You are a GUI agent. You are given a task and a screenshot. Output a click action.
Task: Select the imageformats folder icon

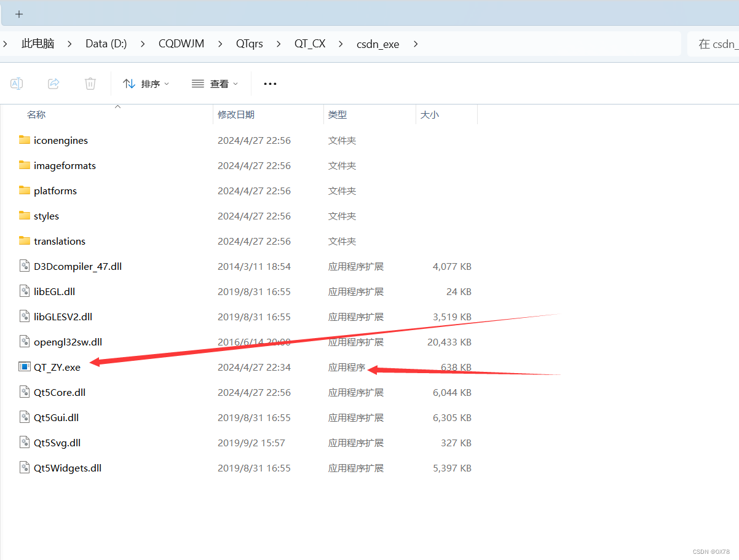click(x=25, y=165)
